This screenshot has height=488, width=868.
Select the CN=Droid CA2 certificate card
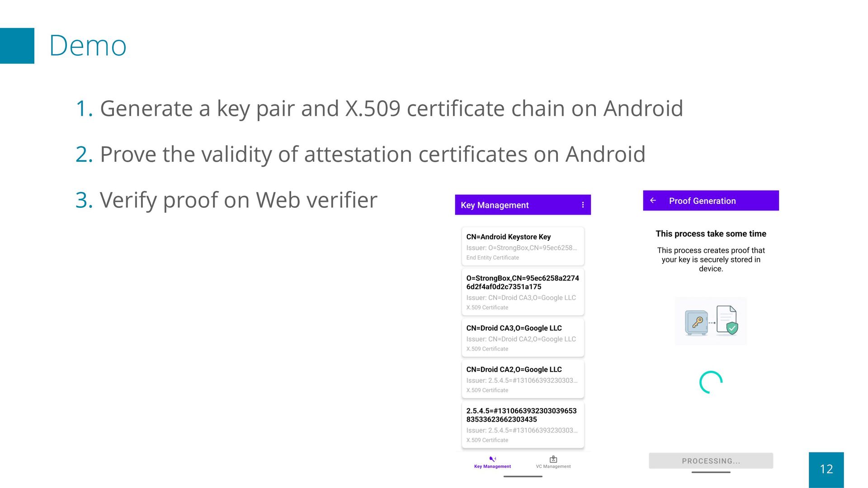coord(523,379)
